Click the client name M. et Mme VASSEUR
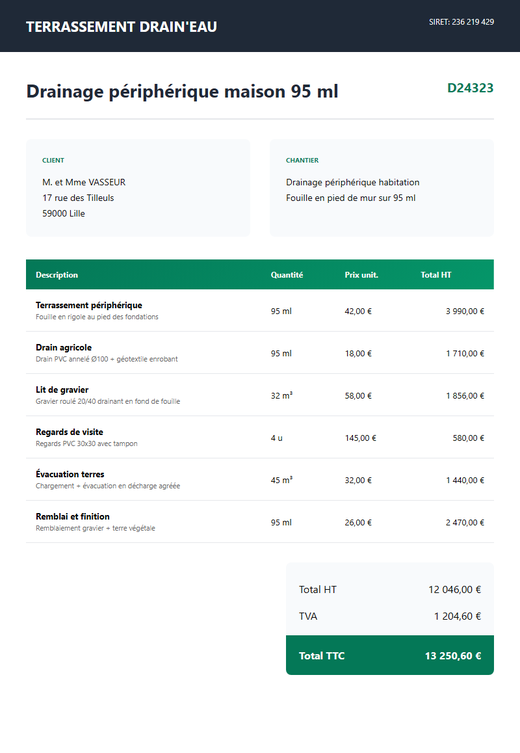This screenshot has width=520, height=753. click(84, 182)
